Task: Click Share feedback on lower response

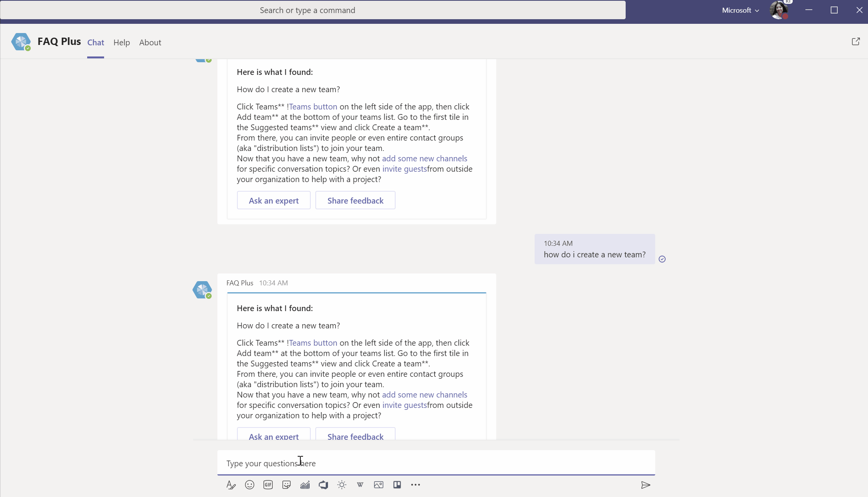Action: tap(355, 436)
